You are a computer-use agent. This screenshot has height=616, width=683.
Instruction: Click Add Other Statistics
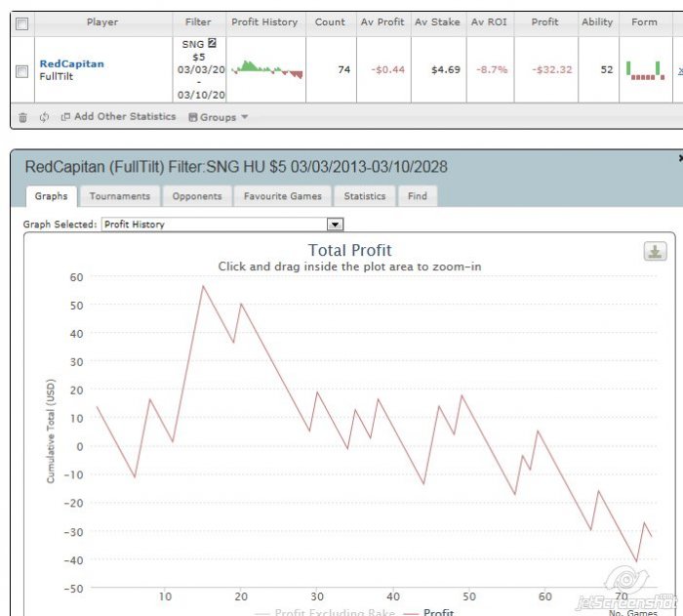click(x=118, y=117)
